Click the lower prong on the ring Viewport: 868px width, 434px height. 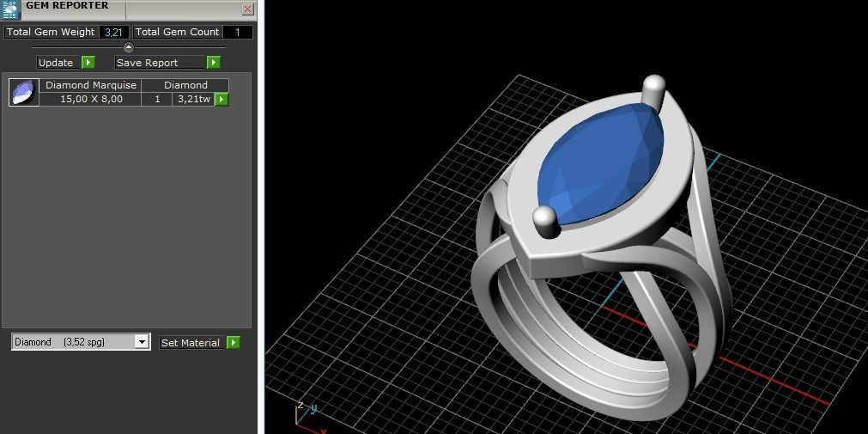[546, 222]
